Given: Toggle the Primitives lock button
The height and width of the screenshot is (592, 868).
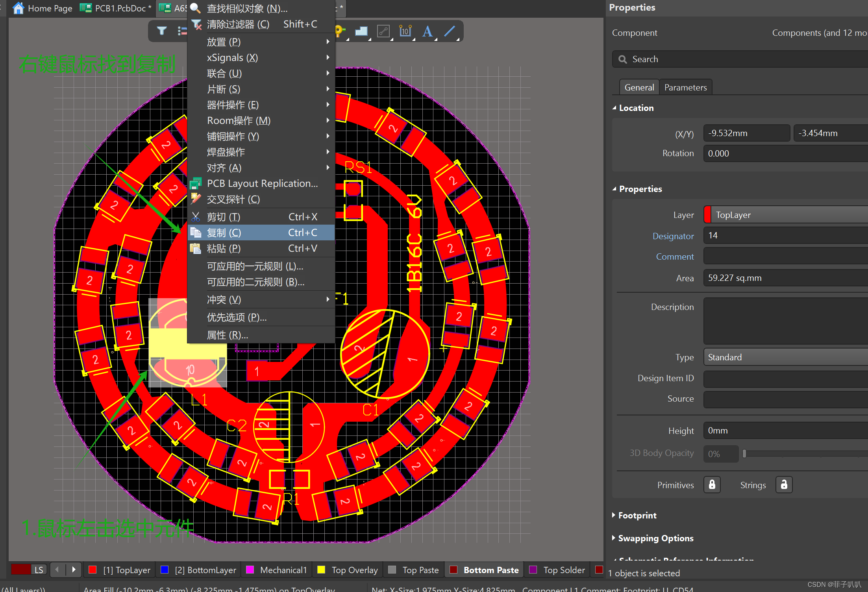Looking at the screenshot, I should click(x=712, y=485).
